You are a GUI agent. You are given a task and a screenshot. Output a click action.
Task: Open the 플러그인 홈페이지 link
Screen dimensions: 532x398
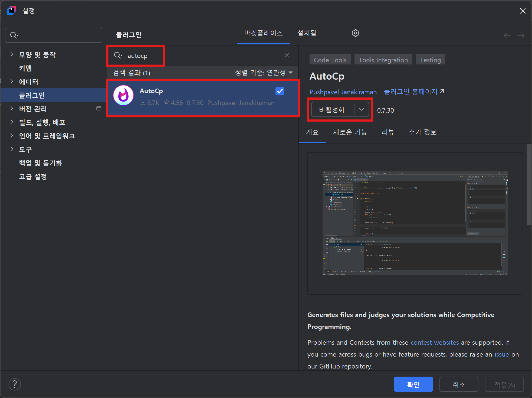pos(414,92)
